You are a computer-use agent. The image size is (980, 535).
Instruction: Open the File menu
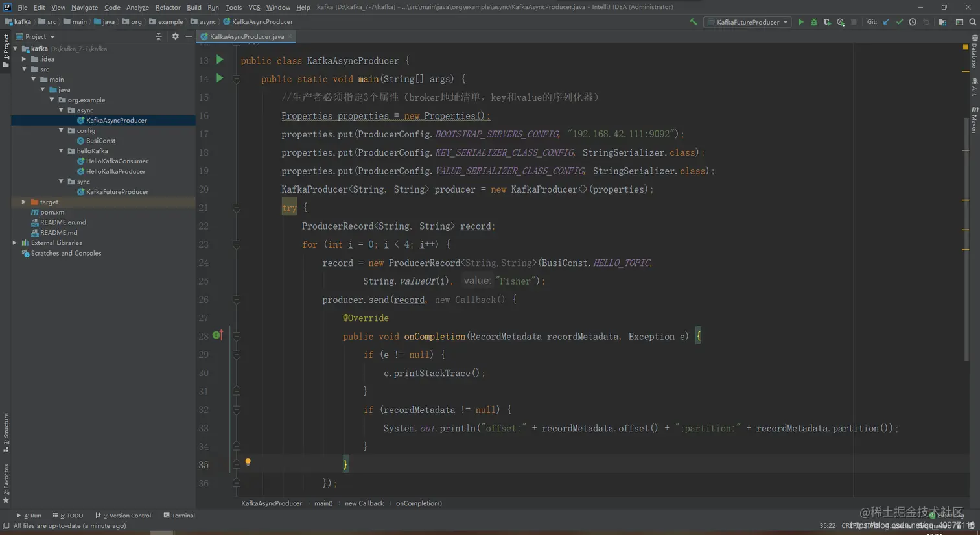[23, 7]
